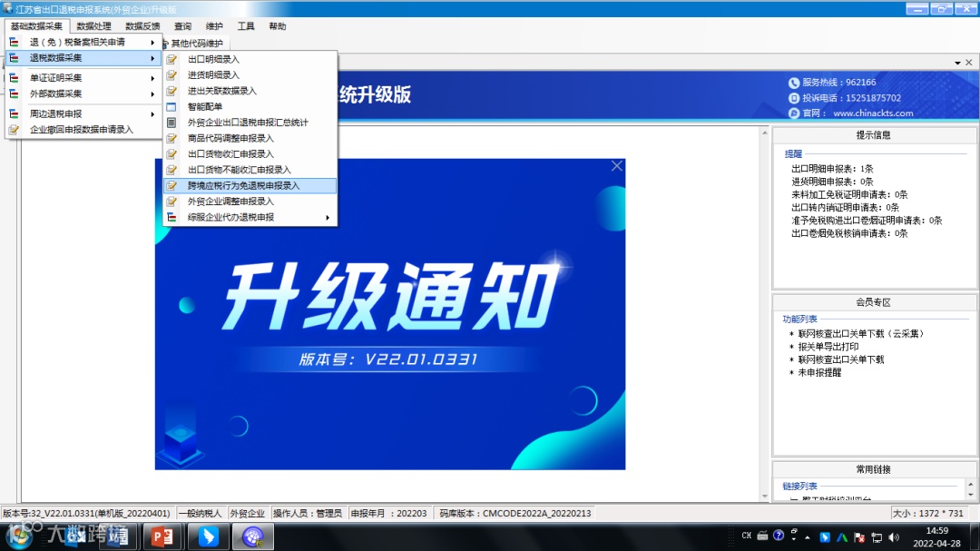The width and height of the screenshot is (980, 551).
Task: Click 出口卷烟免税核销申请表: 0条 reminder
Action: [x=849, y=233]
